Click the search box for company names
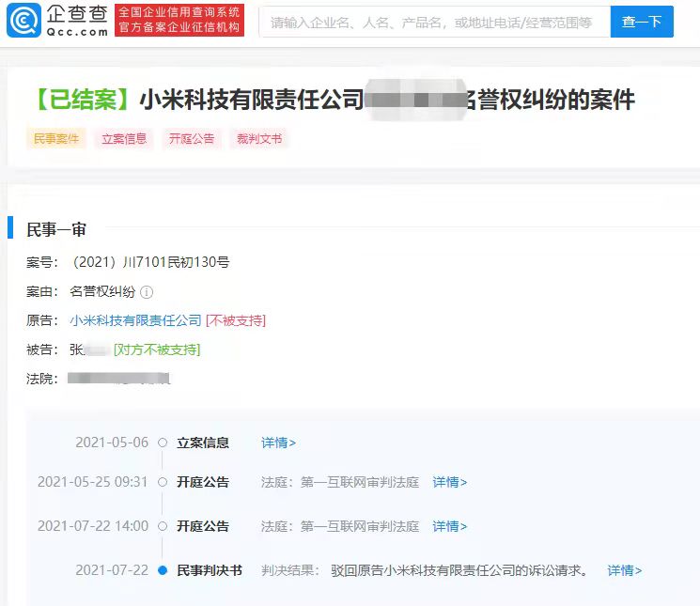This screenshot has width=700, height=606. [435, 22]
